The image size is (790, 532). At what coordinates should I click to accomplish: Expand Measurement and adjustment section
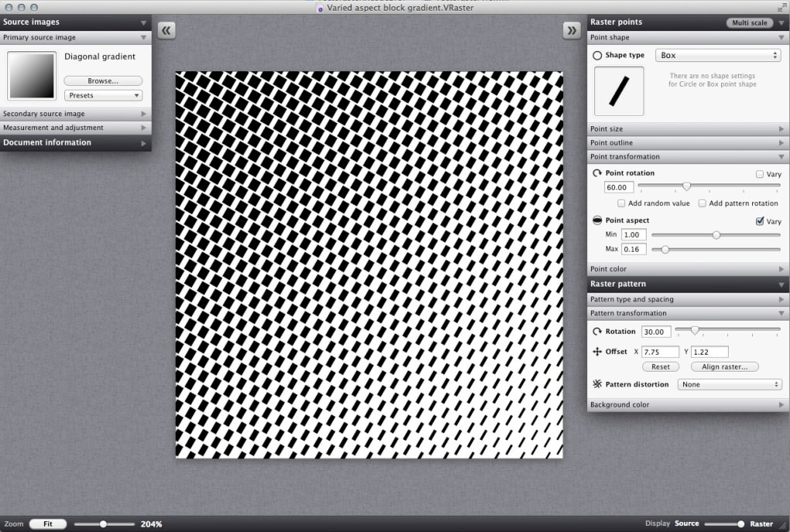pos(143,128)
